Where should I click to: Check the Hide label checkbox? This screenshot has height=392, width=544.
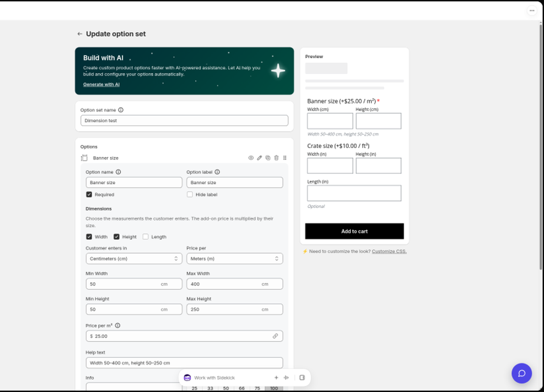(190, 194)
